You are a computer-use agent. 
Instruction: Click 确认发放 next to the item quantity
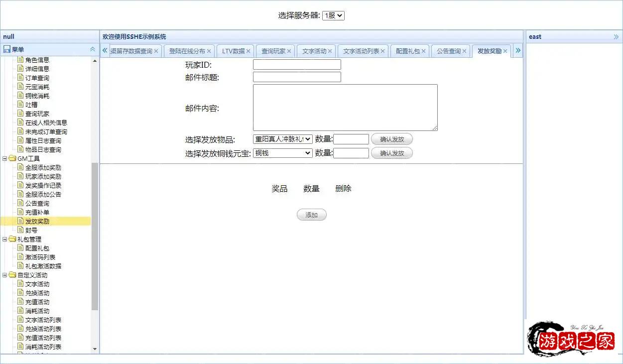click(391, 139)
